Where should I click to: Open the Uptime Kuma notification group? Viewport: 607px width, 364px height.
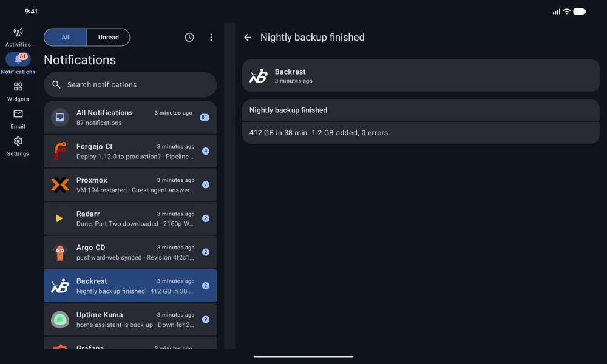130,320
